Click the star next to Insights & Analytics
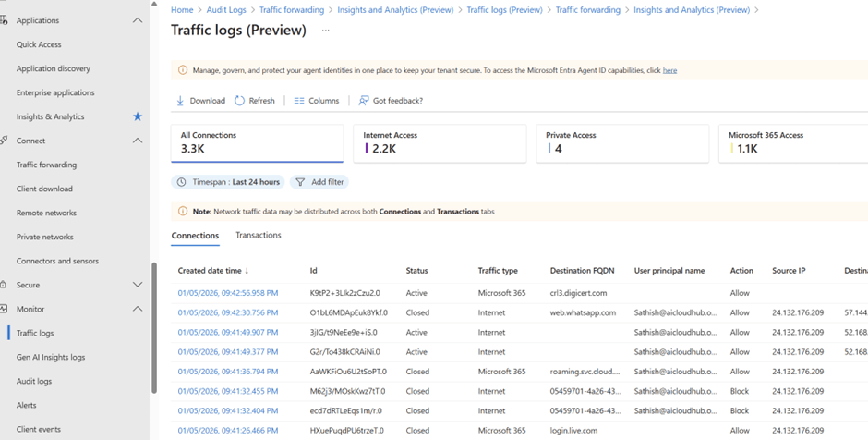 [x=138, y=117]
